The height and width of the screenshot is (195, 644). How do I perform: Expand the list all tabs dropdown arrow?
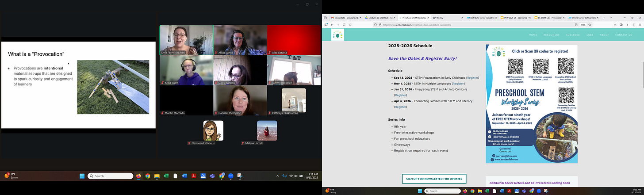(x=611, y=18)
